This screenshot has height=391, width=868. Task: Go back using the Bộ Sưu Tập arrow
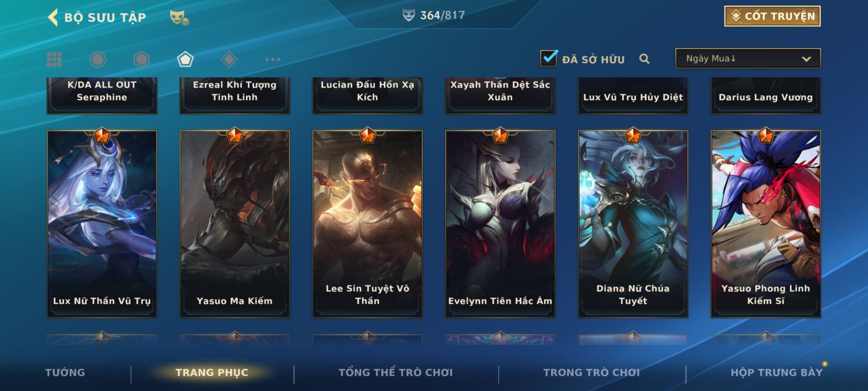click(53, 17)
